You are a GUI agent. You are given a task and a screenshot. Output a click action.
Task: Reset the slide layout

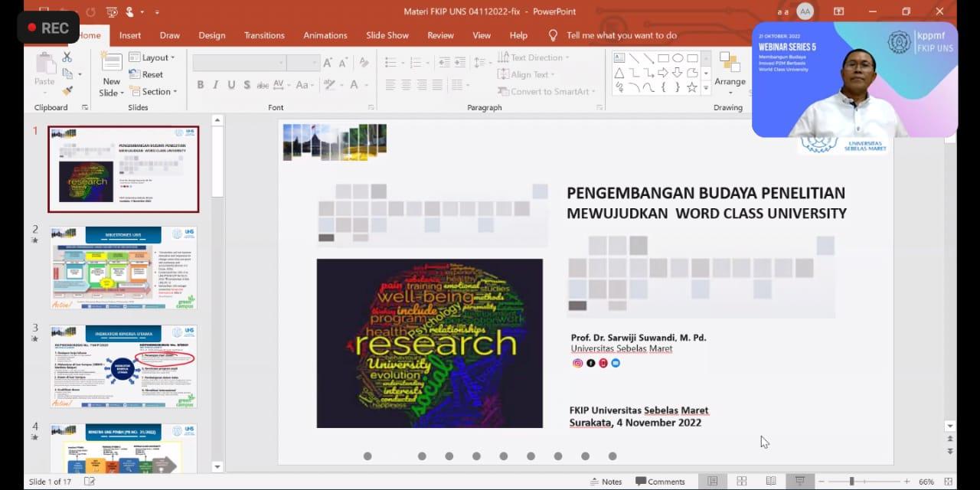[x=145, y=74]
